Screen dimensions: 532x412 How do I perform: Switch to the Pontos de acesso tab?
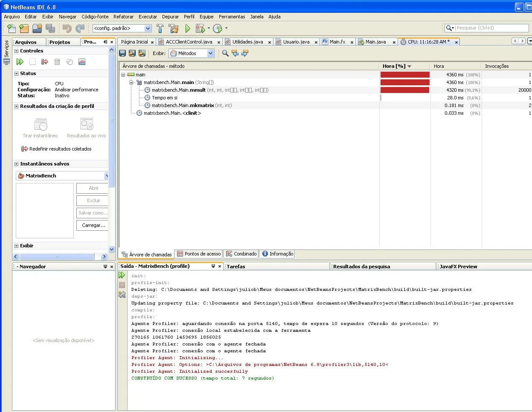point(199,254)
